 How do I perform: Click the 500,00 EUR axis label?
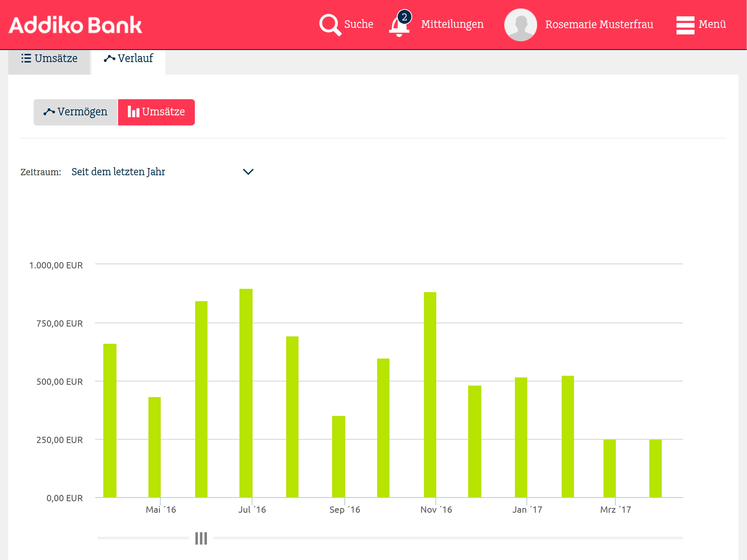(x=59, y=381)
